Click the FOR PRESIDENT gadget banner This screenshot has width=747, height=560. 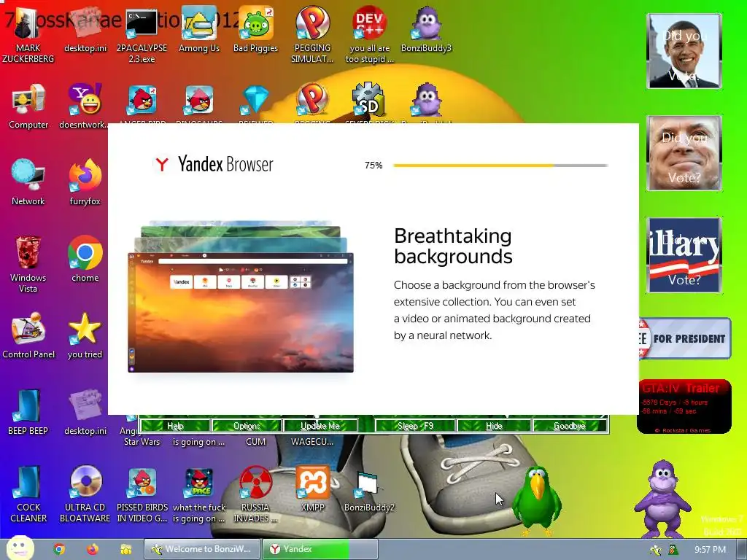[684, 338]
